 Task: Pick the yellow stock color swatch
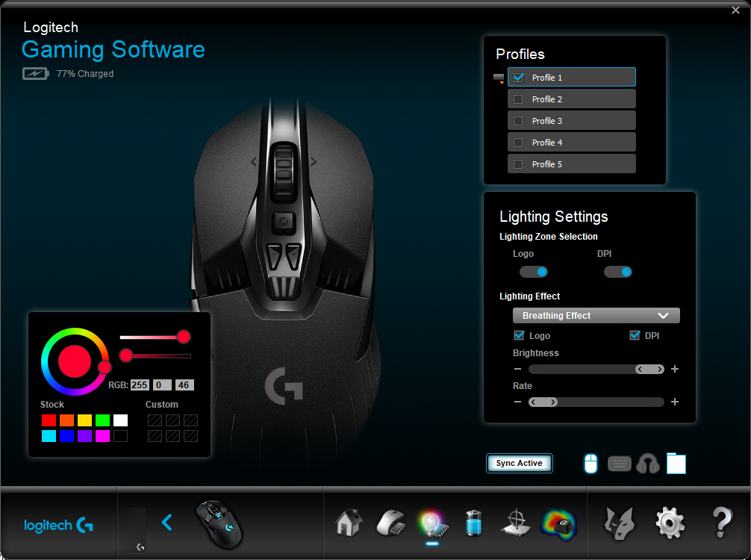click(x=85, y=420)
